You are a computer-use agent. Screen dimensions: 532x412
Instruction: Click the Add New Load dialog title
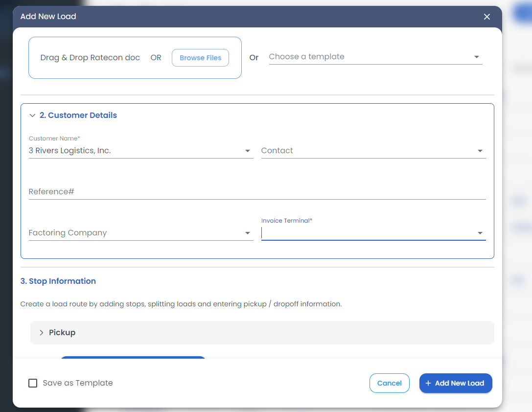(x=48, y=16)
